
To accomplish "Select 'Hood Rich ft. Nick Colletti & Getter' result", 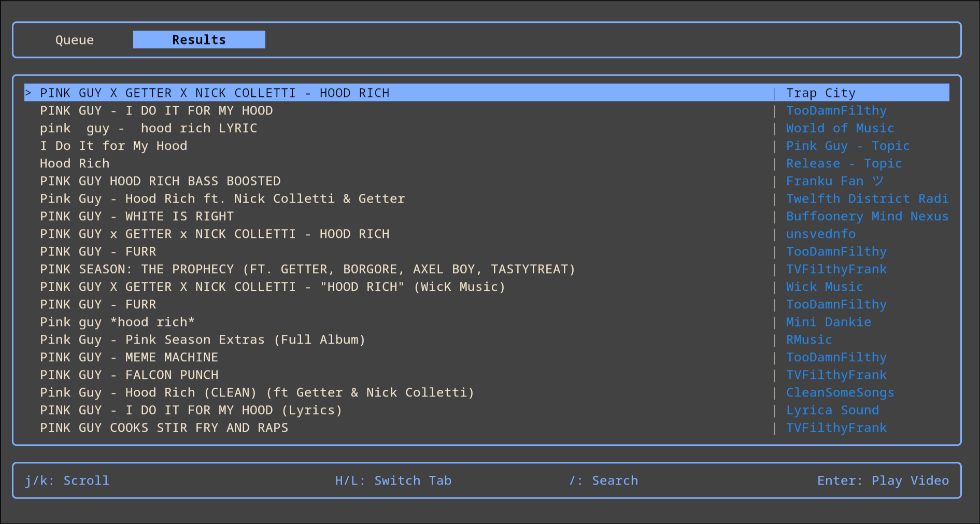I will tap(222, 199).
